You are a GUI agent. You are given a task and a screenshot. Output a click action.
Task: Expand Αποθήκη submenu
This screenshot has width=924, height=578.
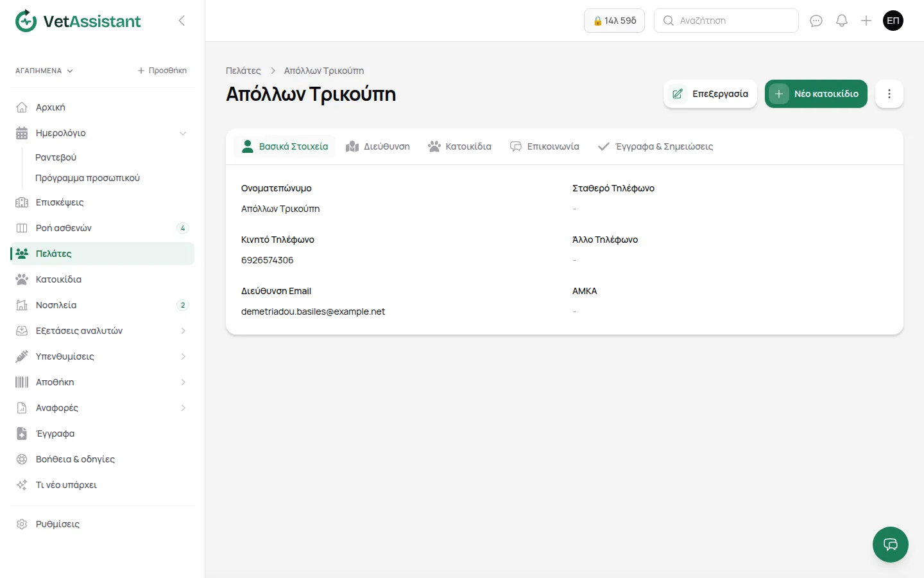183,382
